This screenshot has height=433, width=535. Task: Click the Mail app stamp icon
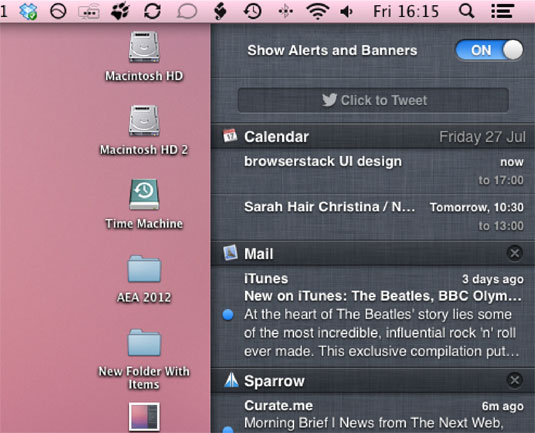tap(230, 253)
